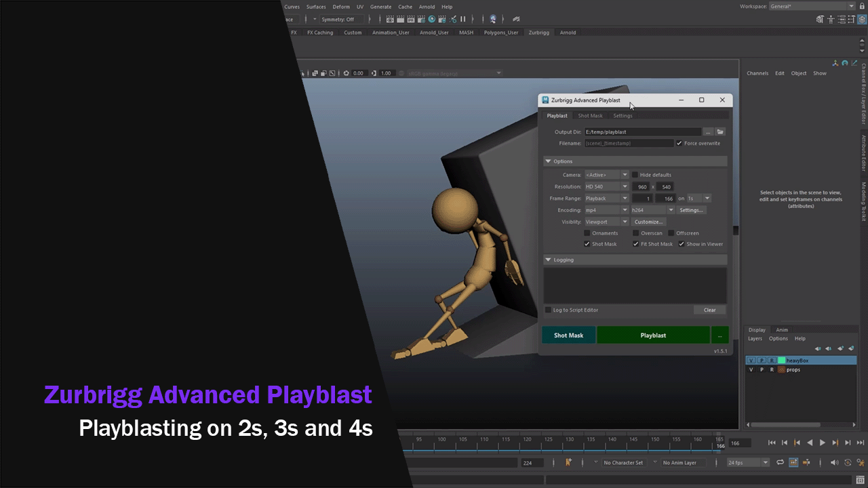868x488 pixels.
Task: Create new empty display layer icon
Action: pos(840,348)
